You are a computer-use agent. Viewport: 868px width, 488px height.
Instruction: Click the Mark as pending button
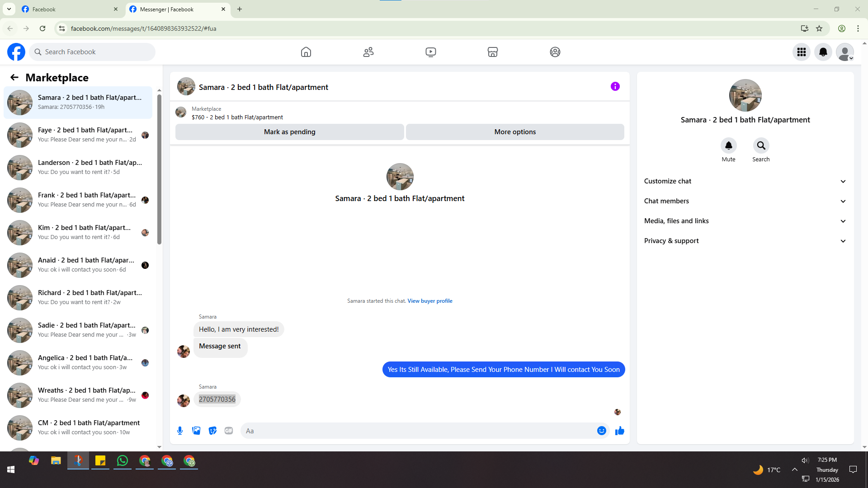[x=289, y=132]
